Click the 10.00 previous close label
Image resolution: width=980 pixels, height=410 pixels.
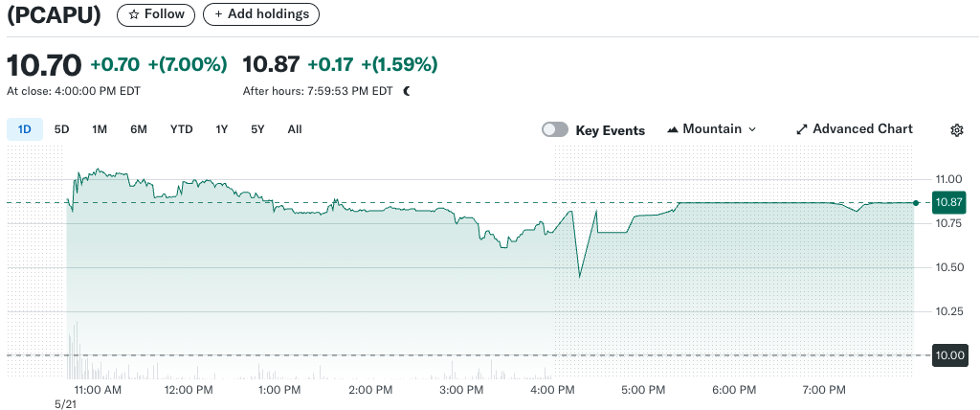point(948,355)
